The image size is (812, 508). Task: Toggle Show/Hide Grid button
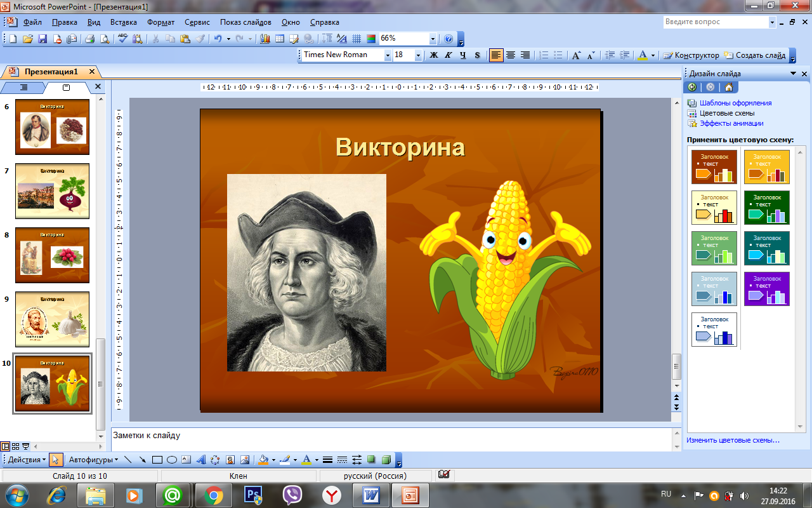(x=357, y=39)
